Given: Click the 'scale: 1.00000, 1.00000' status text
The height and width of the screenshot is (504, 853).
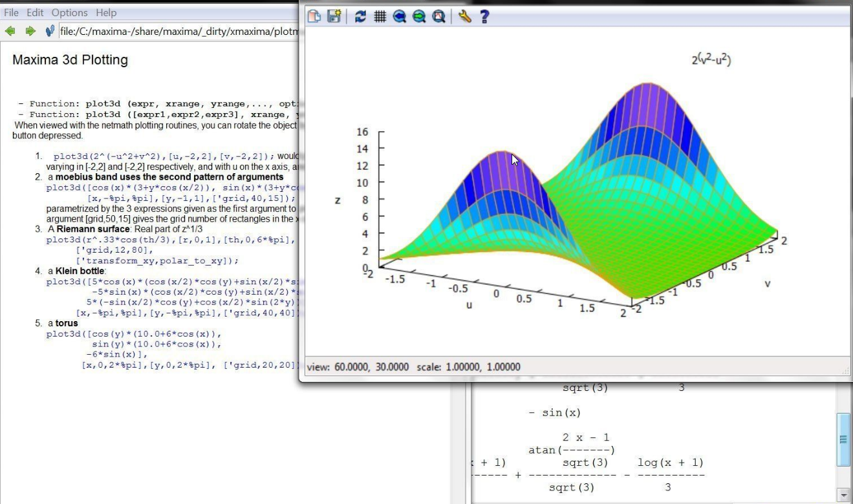Looking at the screenshot, I should pos(469,367).
